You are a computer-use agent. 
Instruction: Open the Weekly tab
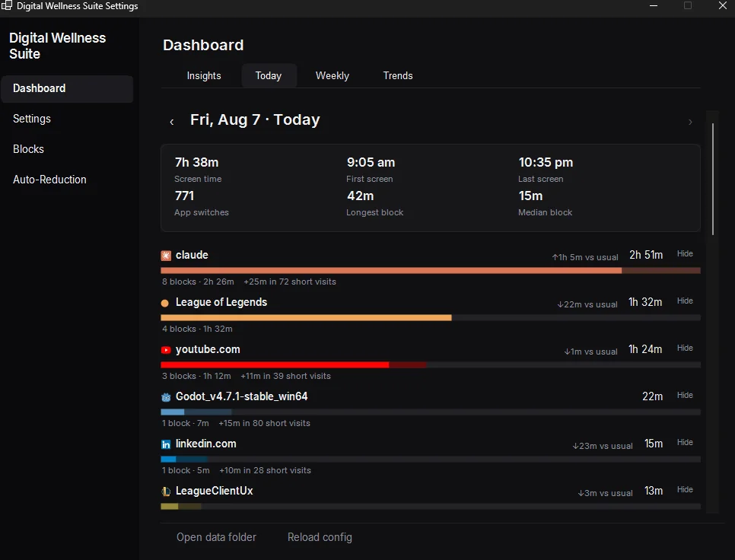(x=332, y=75)
